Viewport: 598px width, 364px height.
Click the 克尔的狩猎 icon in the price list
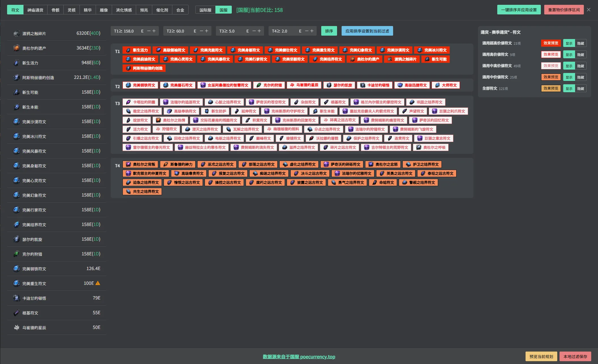tap(16, 254)
